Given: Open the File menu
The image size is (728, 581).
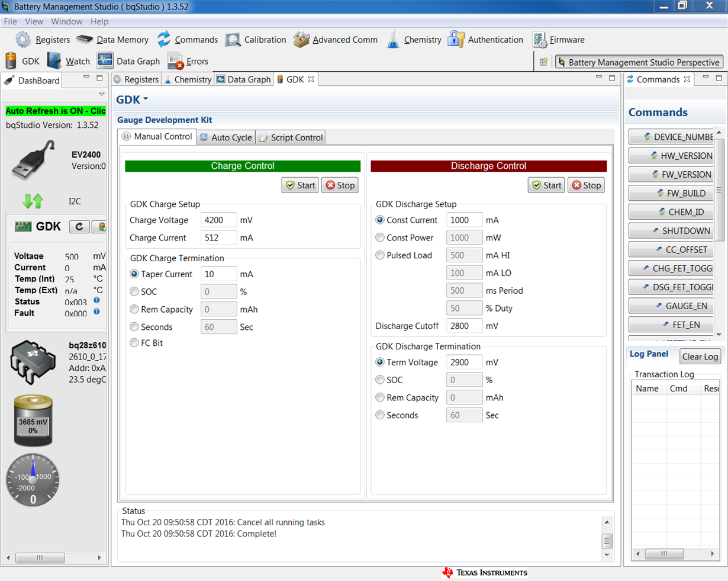Looking at the screenshot, I should pos(11,21).
